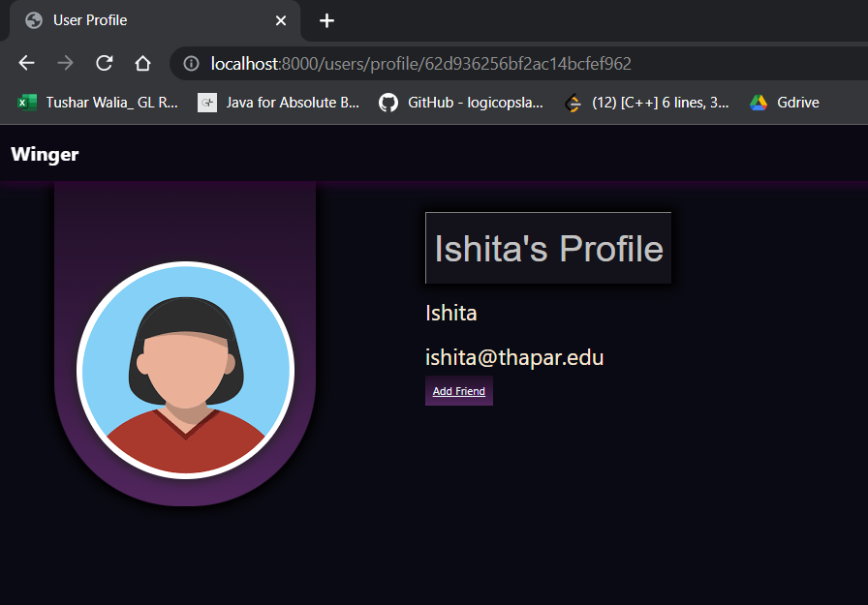Click the forward navigation arrow
The width and height of the screenshot is (868, 605).
pyautogui.click(x=64, y=63)
